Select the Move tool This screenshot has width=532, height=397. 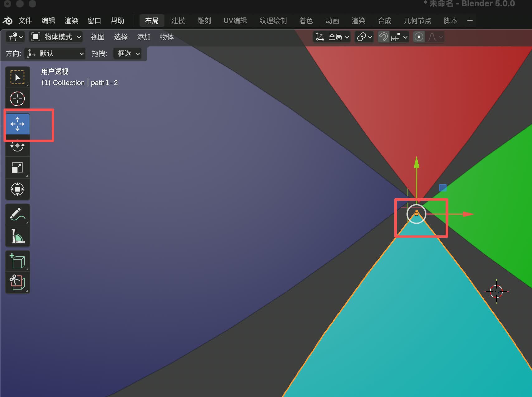(17, 124)
